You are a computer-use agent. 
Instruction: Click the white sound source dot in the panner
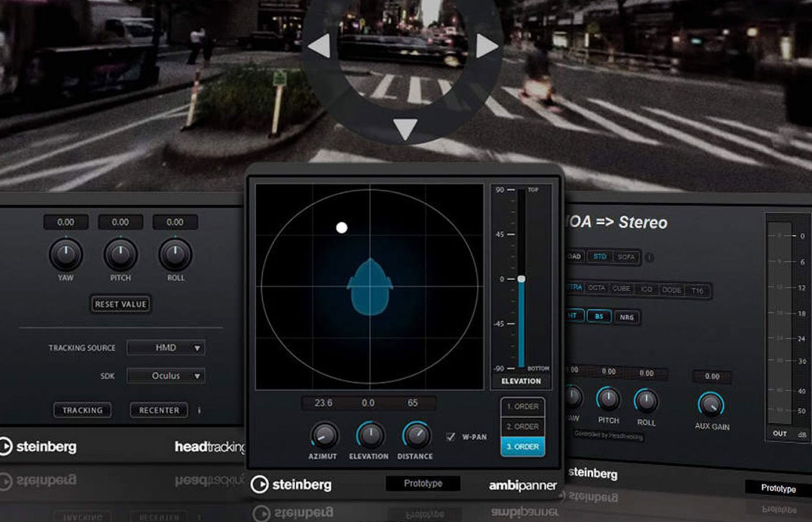pyautogui.click(x=342, y=227)
